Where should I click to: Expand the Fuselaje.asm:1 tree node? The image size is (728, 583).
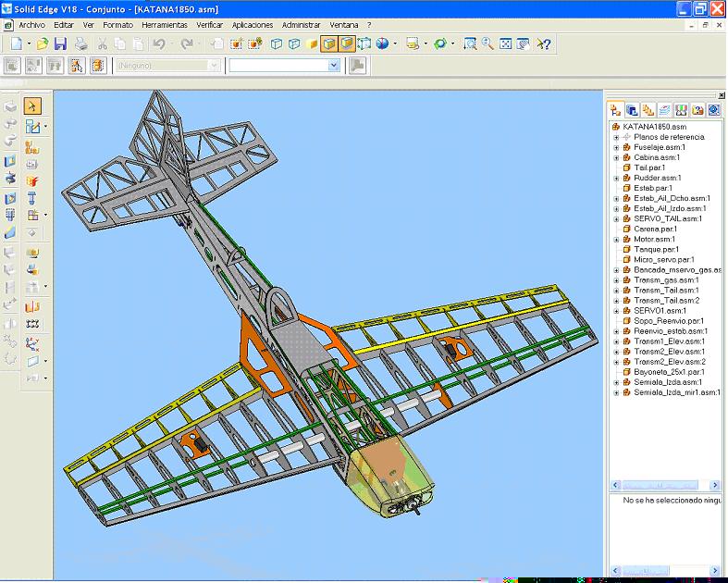click(x=616, y=147)
